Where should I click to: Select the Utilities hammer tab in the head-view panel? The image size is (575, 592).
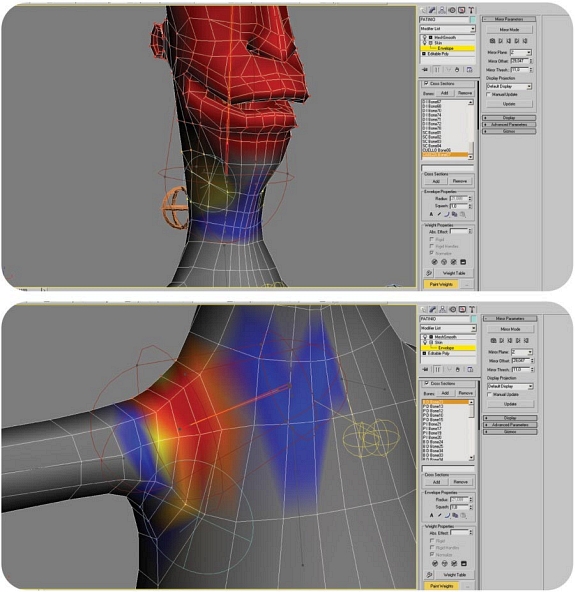pos(471,10)
